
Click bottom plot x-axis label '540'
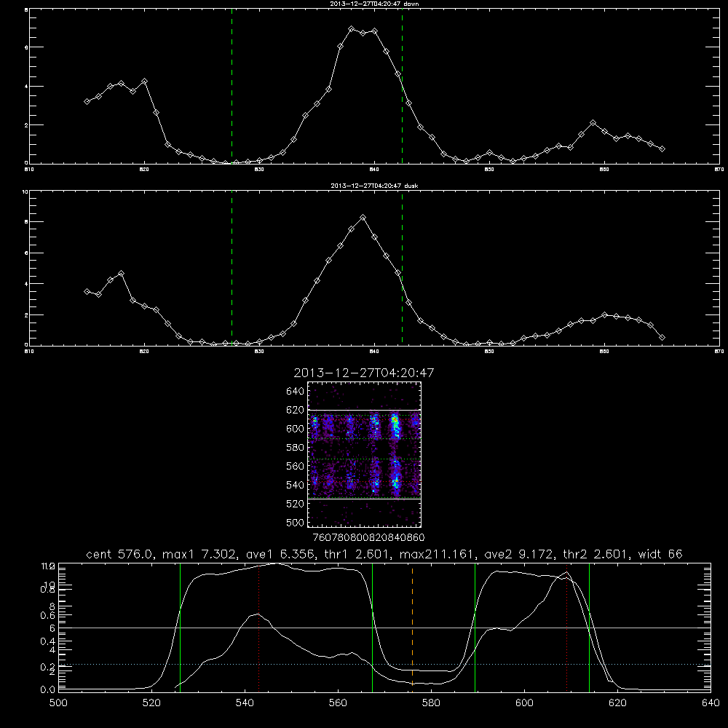pos(245,703)
